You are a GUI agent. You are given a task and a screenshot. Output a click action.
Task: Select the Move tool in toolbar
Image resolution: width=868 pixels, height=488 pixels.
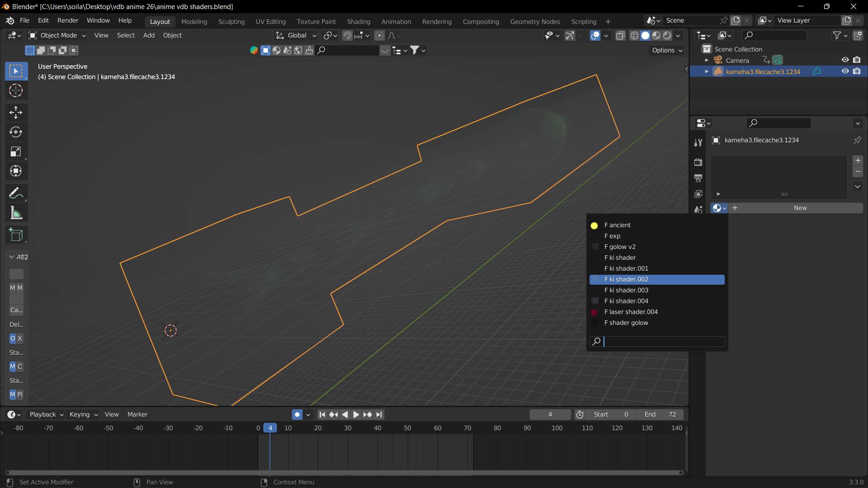point(16,112)
